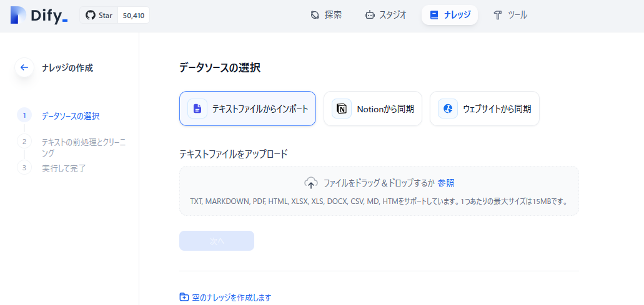Click the step number 1 circle
Screen dimensions: 644x305
24,115
